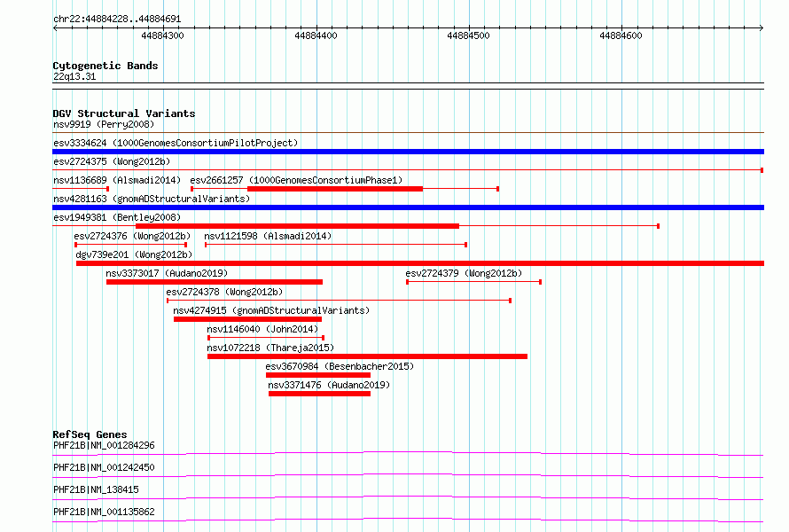Open the nsv3373017 (Audano2019) label
The height and width of the screenshot is (532, 789).
pos(167,273)
